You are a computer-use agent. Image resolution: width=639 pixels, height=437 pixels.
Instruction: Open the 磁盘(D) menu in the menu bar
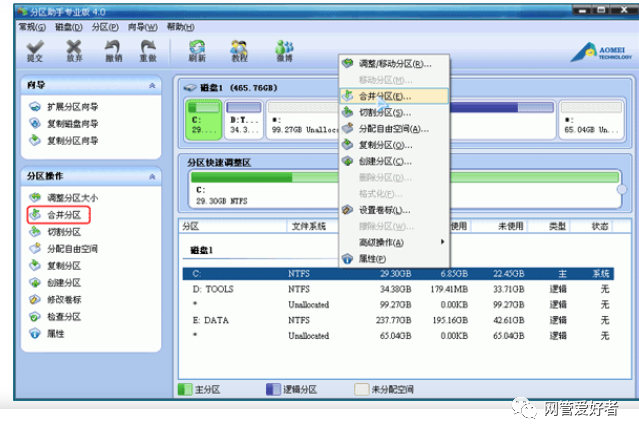[65, 27]
